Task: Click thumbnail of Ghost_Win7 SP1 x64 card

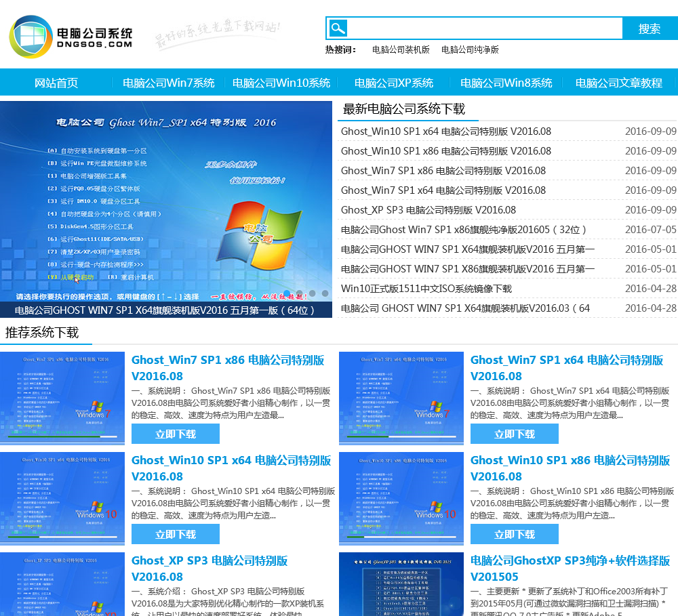Action: [401, 398]
